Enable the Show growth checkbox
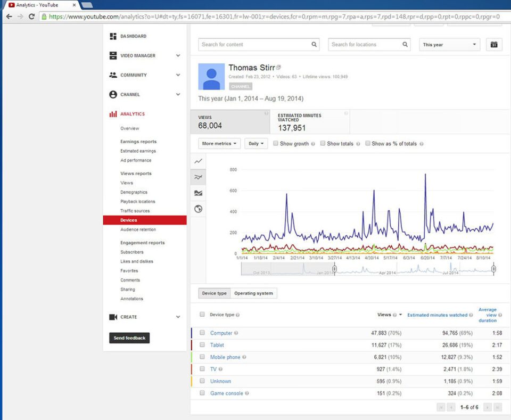Image resolution: width=511 pixels, height=420 pixels. tap(276, 143)
